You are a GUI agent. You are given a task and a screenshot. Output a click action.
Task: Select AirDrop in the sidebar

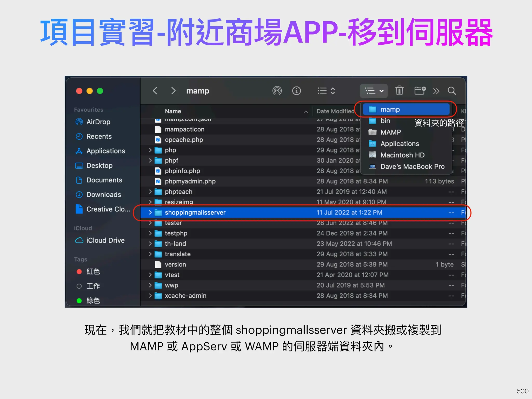click(93, 122)
